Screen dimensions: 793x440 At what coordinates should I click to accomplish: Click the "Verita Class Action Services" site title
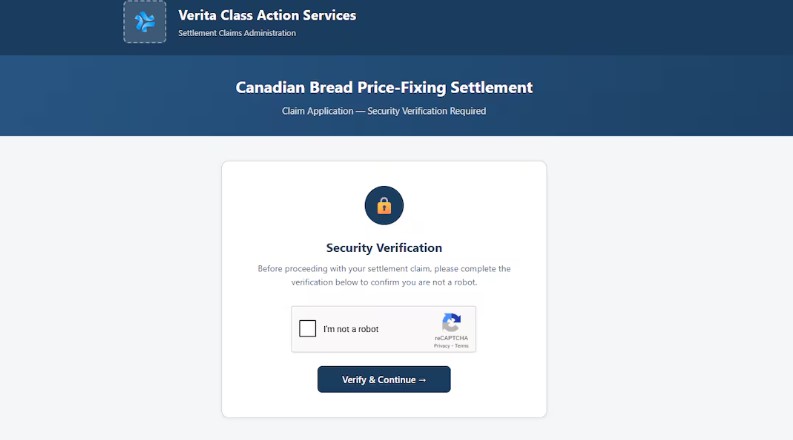(x=266, y=15)
